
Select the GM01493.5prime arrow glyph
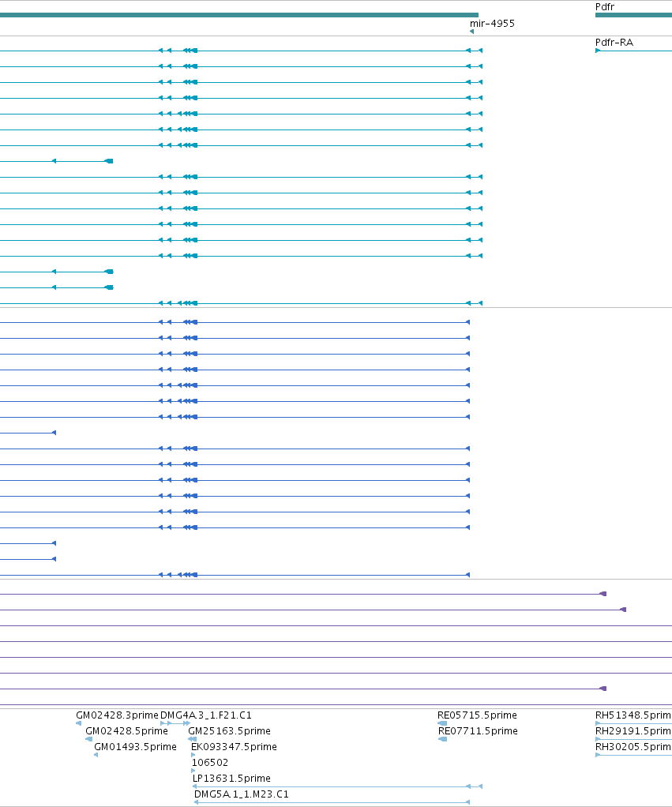(x=96, y=755)
